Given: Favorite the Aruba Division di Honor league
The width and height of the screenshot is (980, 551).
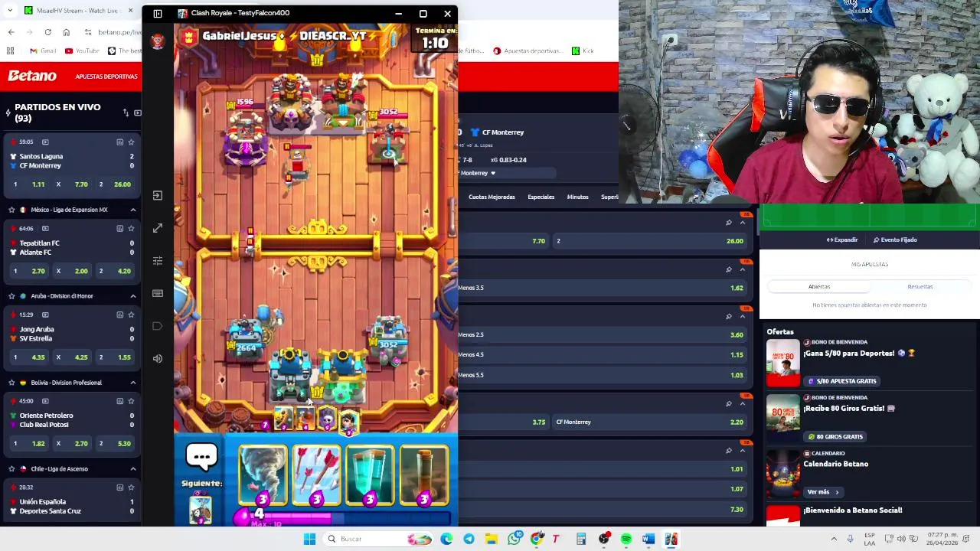Looking at the screenshot, I should [11, 296].
